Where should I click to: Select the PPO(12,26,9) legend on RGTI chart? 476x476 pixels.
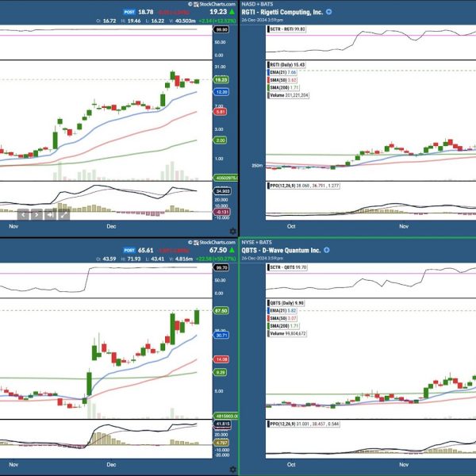coord(304,186)
